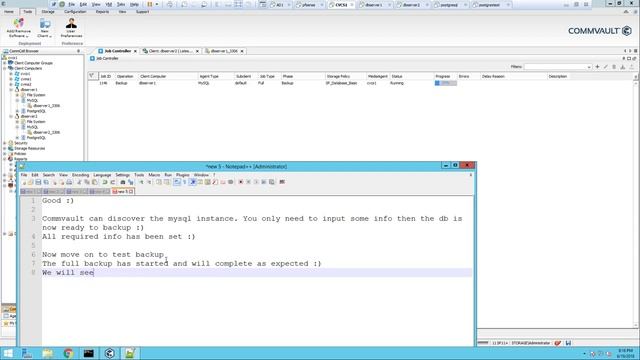Click the running backup job progress bar
The width and height of the screenshot is (640, 360).
(x=446, y=83)
